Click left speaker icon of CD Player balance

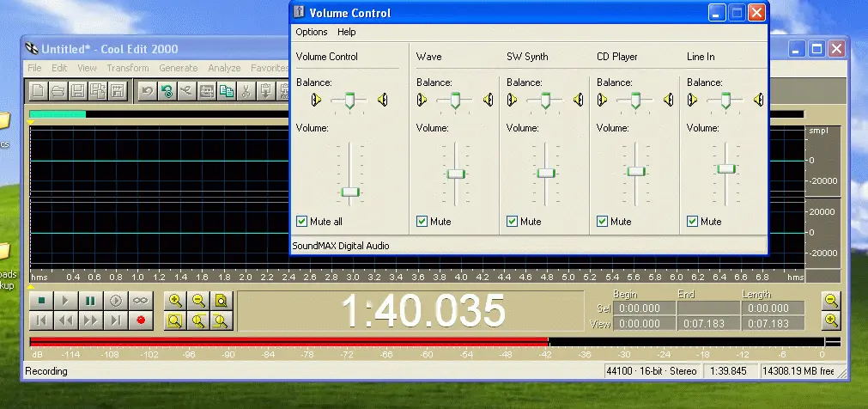[x=603, y=100]
